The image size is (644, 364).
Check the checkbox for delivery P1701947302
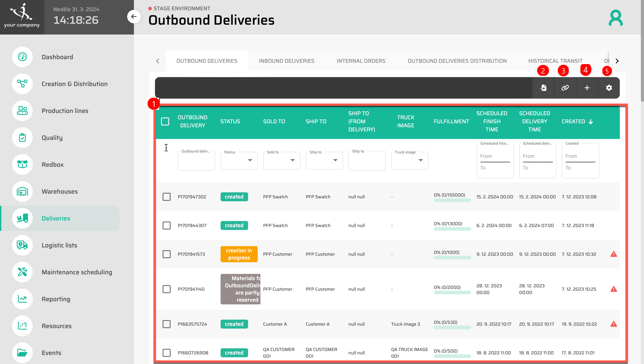[x=167, y=197]
